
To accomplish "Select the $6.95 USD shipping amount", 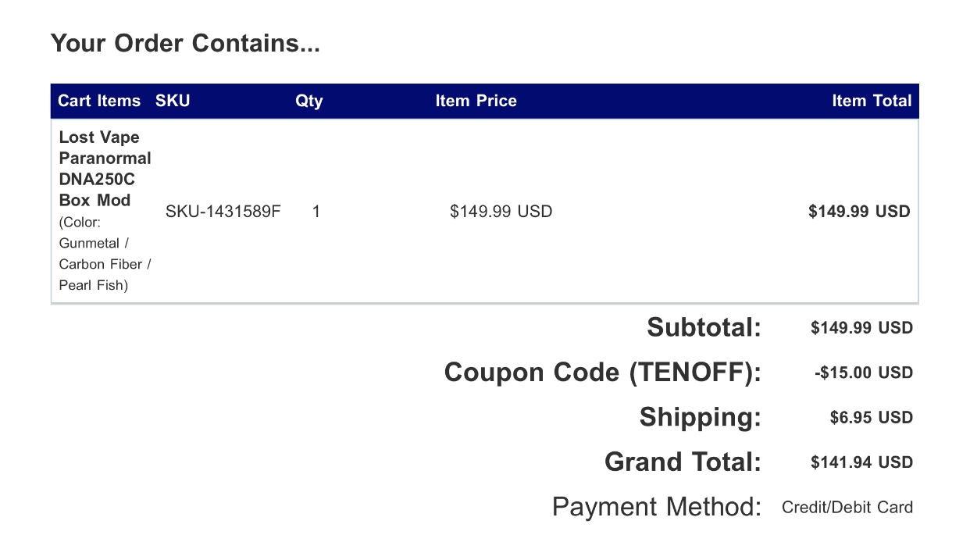I will pos(871,418).
